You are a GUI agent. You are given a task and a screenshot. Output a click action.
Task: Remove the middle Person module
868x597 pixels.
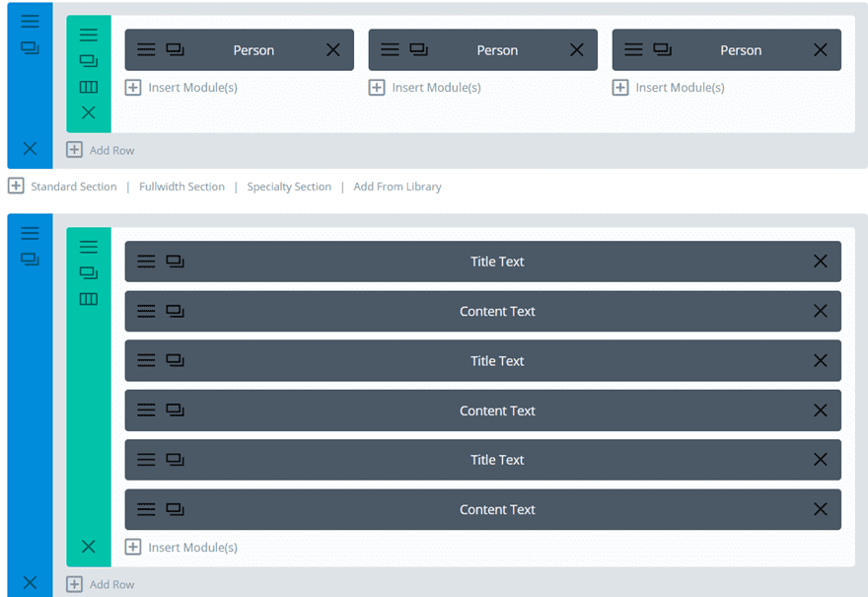pyautogui.click(x=577, y=50)
